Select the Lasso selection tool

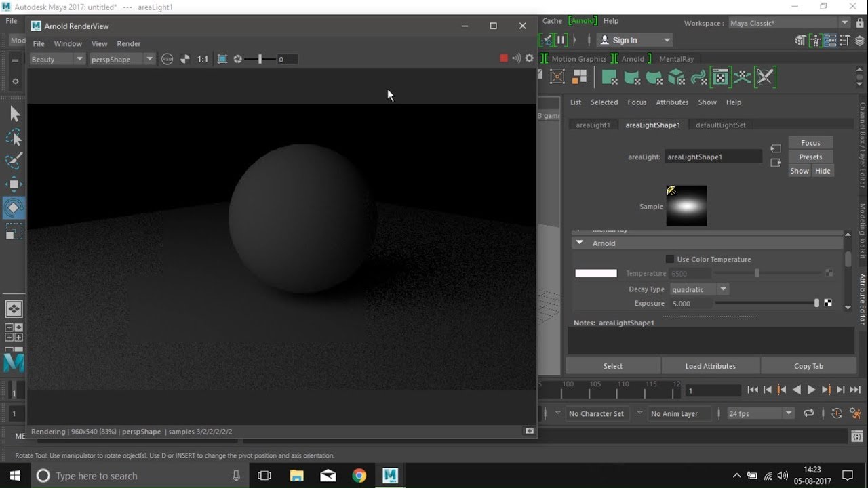click(14, 138)
